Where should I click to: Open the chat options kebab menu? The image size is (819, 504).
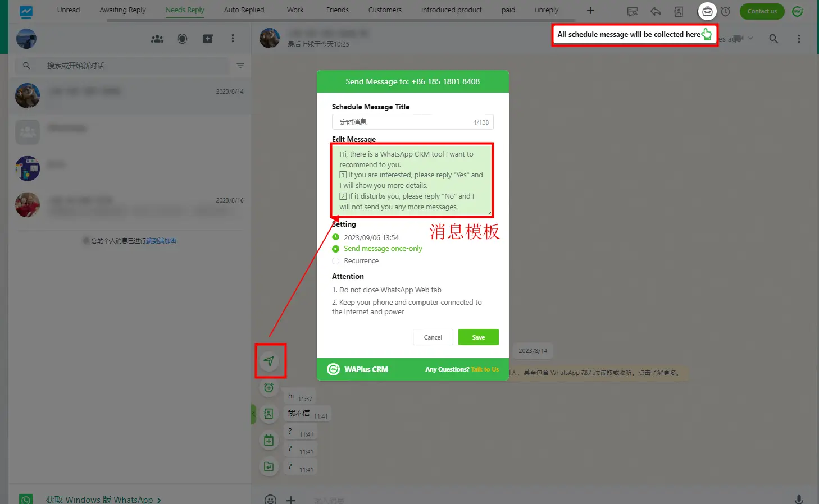tap(799, 39)
